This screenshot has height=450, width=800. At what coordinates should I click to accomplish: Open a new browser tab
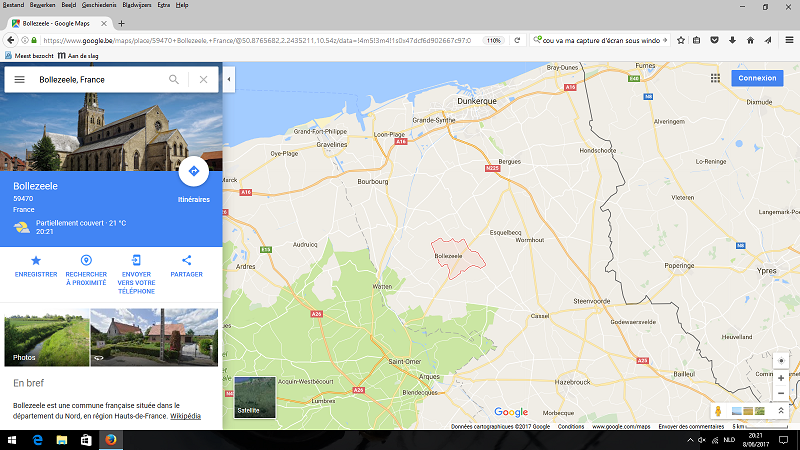(121, 23)
